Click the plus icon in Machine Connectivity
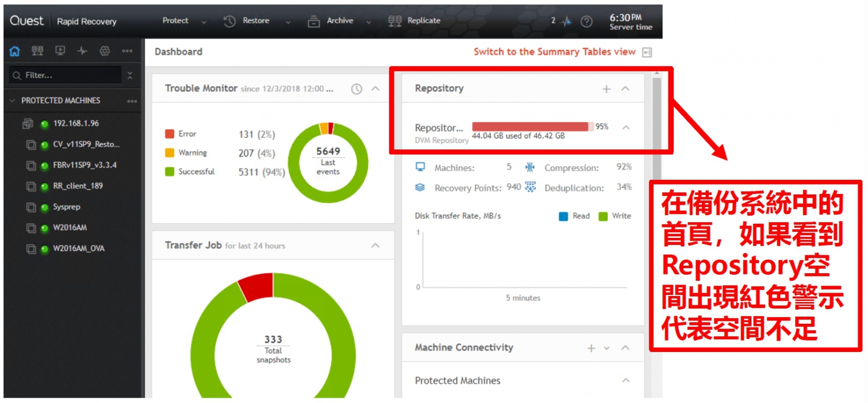This screenshot has width=868, height=403. tap(591, 348)
